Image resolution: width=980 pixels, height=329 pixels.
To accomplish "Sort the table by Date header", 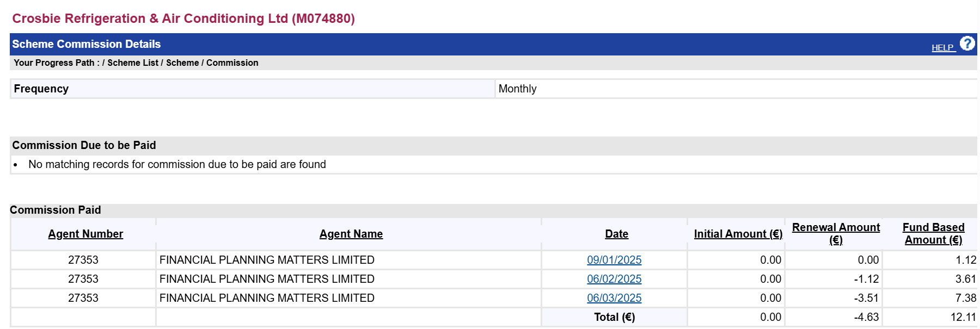I will pos(616,234).
